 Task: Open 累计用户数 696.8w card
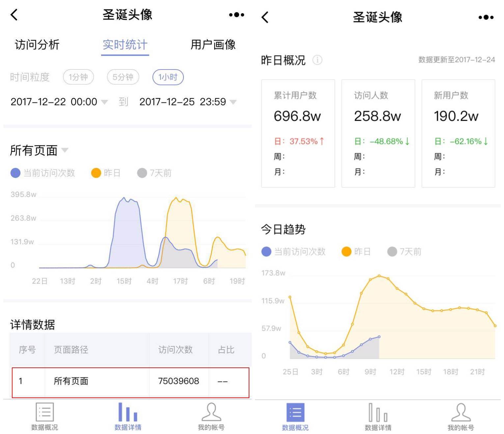(298, 133)
